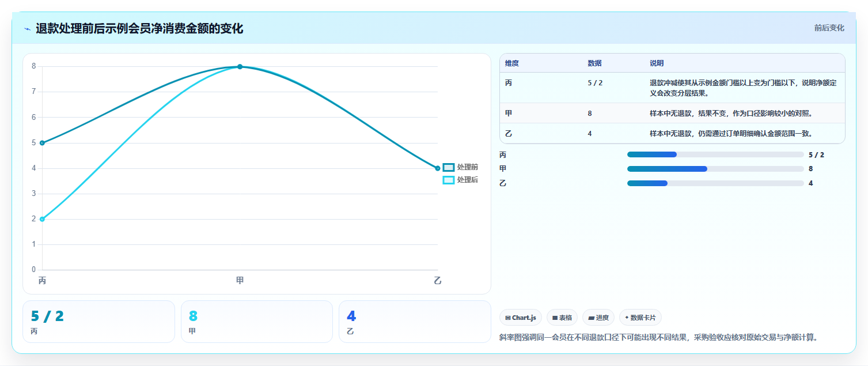Click the data point at 乙
868x366 pixels.
click(x=438, y=168)
